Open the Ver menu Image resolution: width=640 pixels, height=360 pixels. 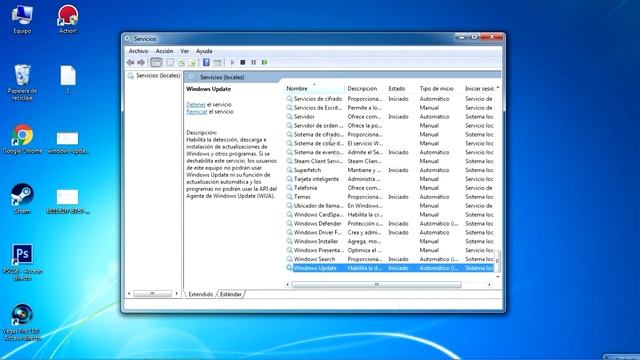tap(184, 51)
